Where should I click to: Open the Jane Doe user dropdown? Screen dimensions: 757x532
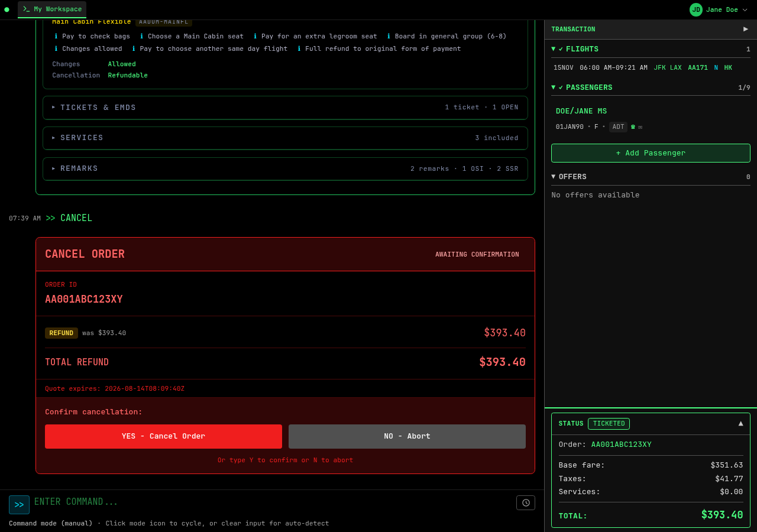click(719, 9)
